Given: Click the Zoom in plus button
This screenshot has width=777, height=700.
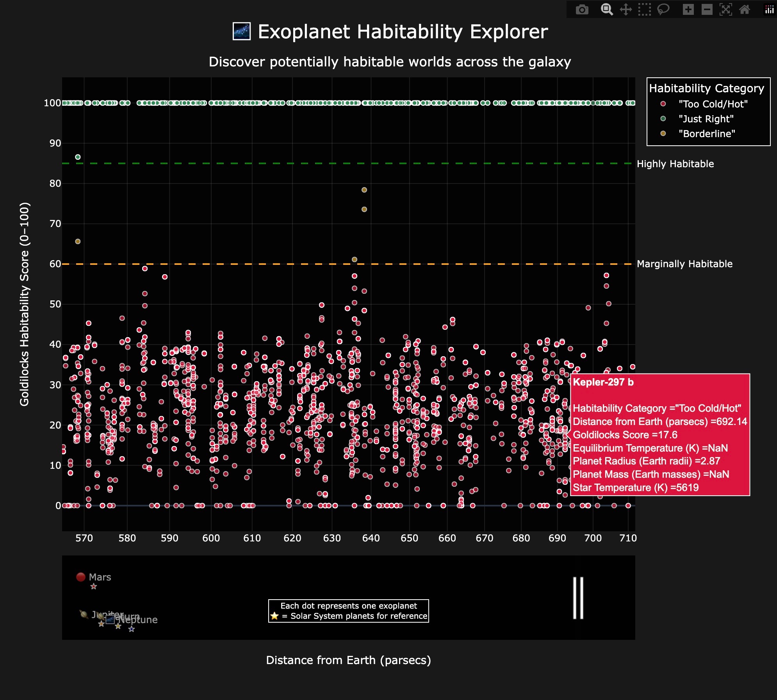Looking at the screenshot, I should pyautogui.click(x=688, y=9).
